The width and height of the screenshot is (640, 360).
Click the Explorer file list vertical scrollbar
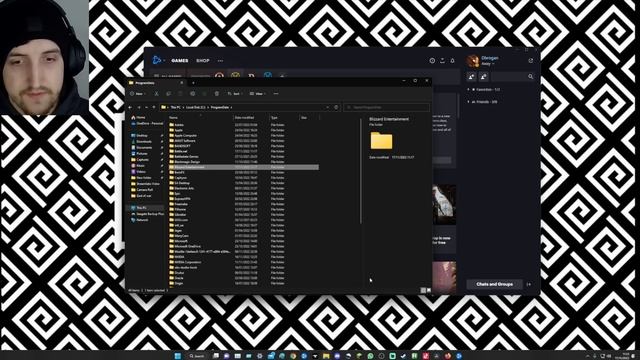click(x=361, y=171)
